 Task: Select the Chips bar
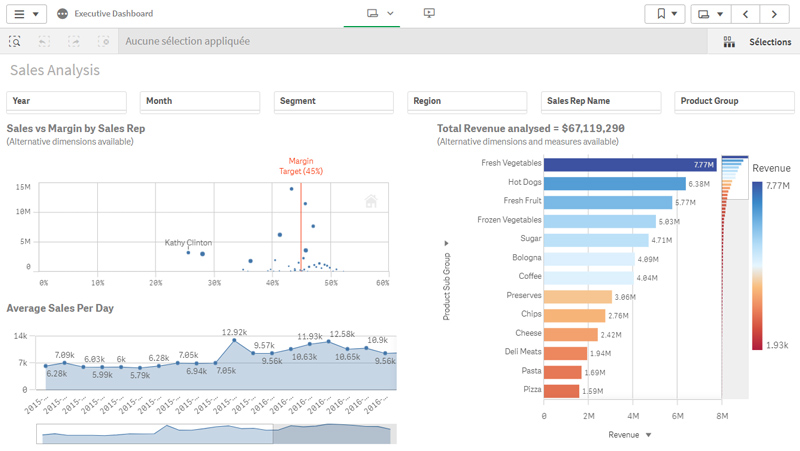[x=574, y=315]
